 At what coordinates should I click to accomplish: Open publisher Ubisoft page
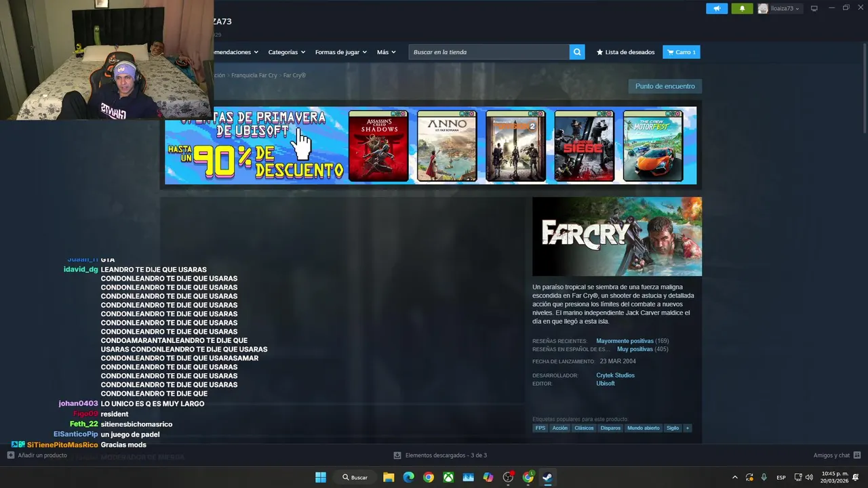pos(606,384)
